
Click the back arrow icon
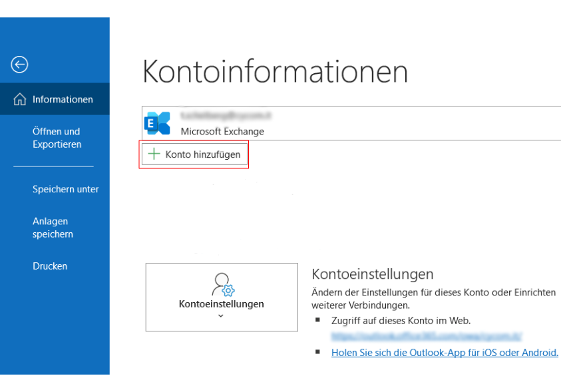coord(19,65)
